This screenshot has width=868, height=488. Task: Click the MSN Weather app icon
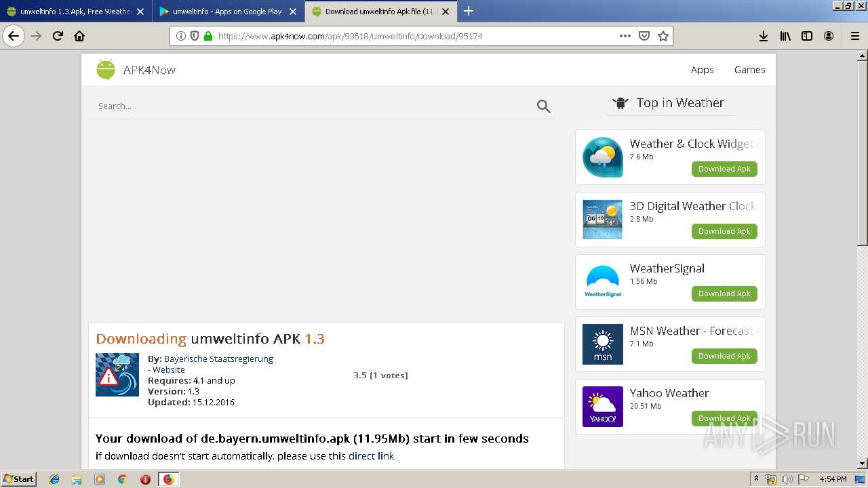(603, 344)
